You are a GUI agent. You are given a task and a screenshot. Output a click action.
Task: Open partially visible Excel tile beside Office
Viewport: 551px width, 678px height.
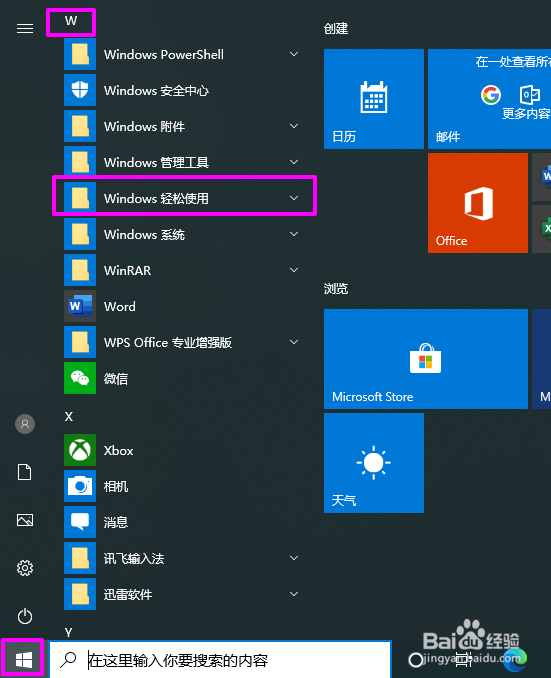tap(541, 229)
